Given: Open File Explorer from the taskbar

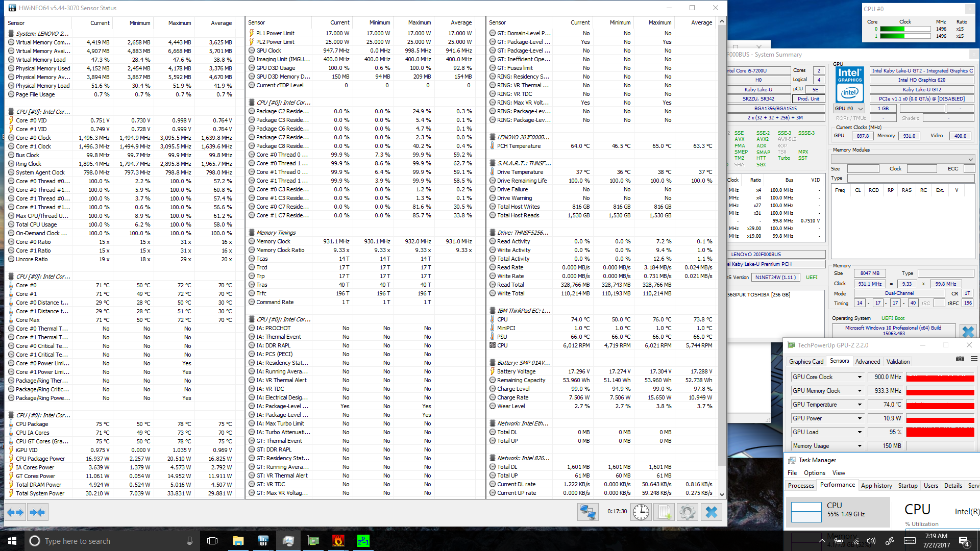Looking at the screenshot, I should [238, 541].
